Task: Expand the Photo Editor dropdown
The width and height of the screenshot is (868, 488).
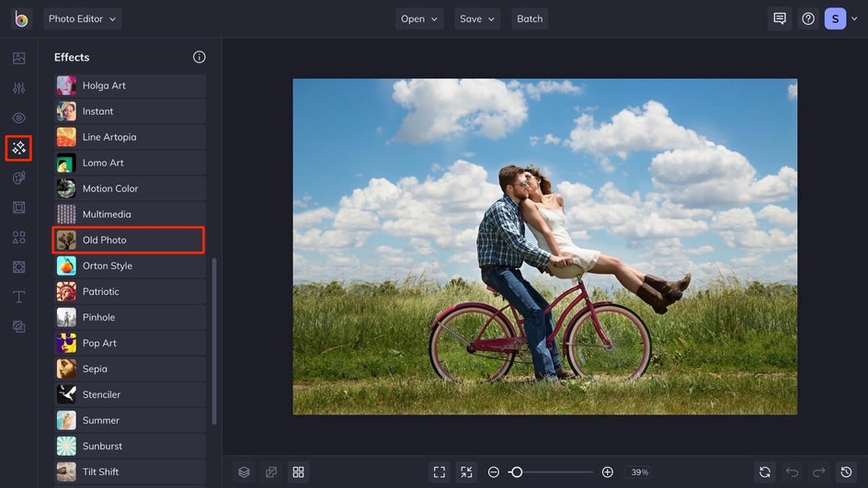Action: pos(82,18)
